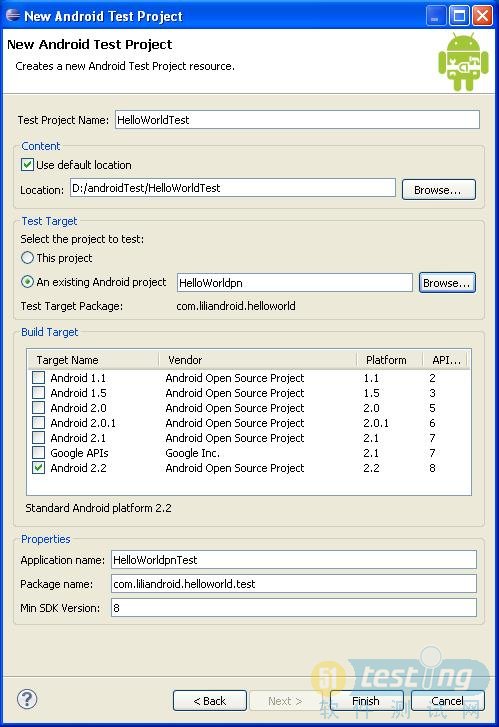This screenshot has width=499, height=727.
Task: Check the Android 1.1 build target
Action: (x=38, y=378)
